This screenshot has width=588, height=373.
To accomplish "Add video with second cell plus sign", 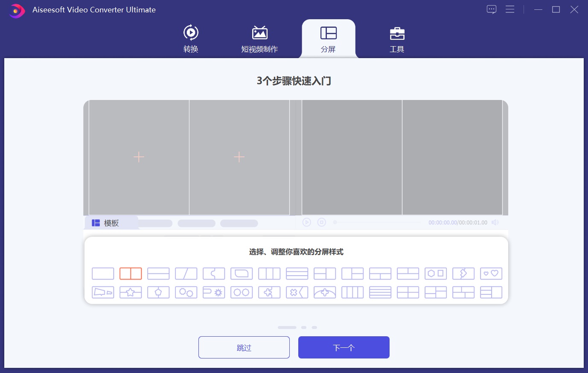I will [x=239, y=157].
